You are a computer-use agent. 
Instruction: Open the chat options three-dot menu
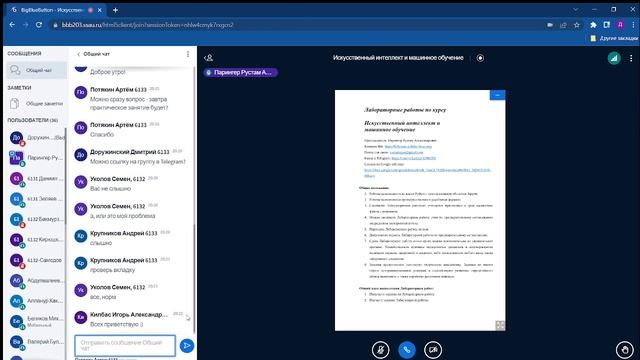tap(188, 54)
